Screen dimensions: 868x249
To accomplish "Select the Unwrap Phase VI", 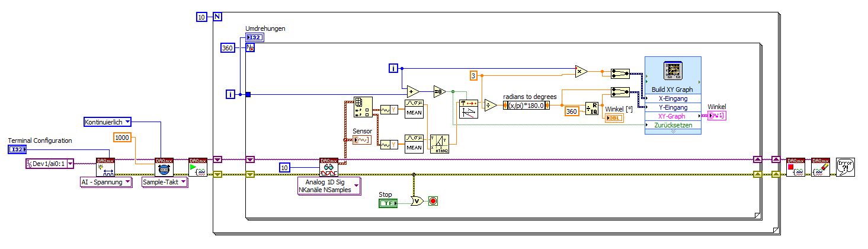I will click(468, 109).
